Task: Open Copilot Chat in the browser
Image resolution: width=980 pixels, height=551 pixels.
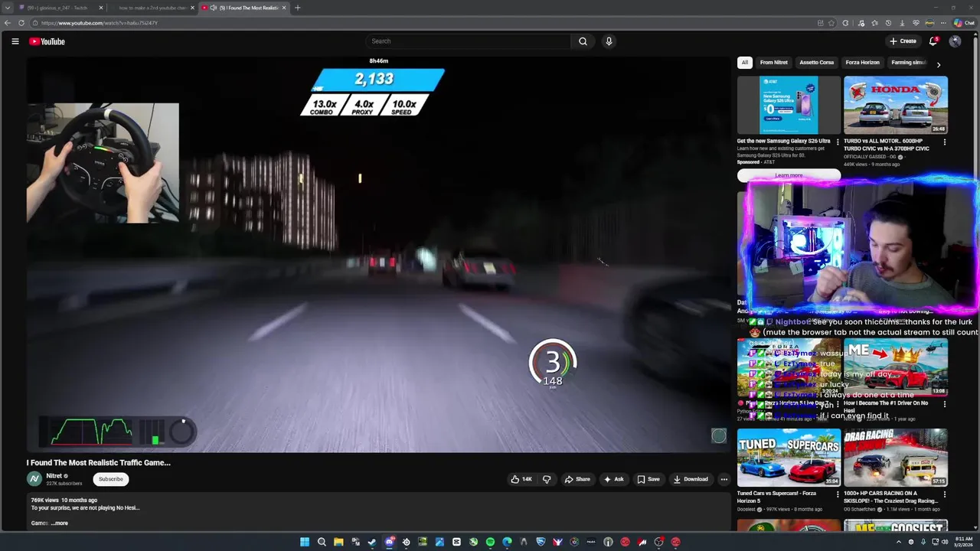Action: click(x=964, y=23)
